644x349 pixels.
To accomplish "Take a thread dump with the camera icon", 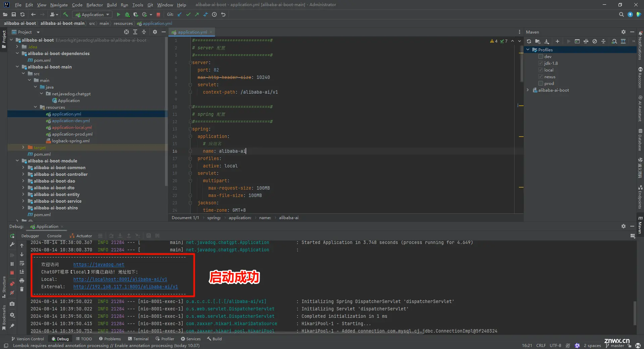I will click(x=12, y=304).
